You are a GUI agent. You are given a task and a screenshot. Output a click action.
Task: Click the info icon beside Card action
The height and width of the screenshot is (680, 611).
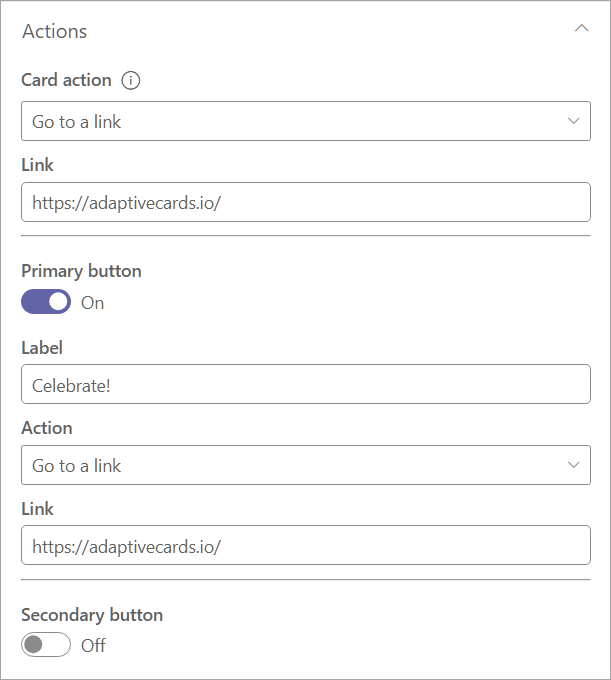tap(130, 80)
